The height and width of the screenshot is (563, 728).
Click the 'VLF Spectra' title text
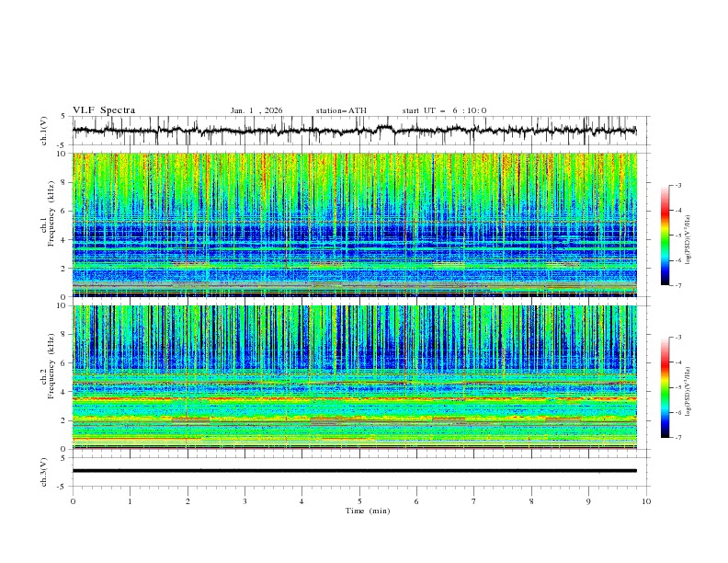(104, 110)
